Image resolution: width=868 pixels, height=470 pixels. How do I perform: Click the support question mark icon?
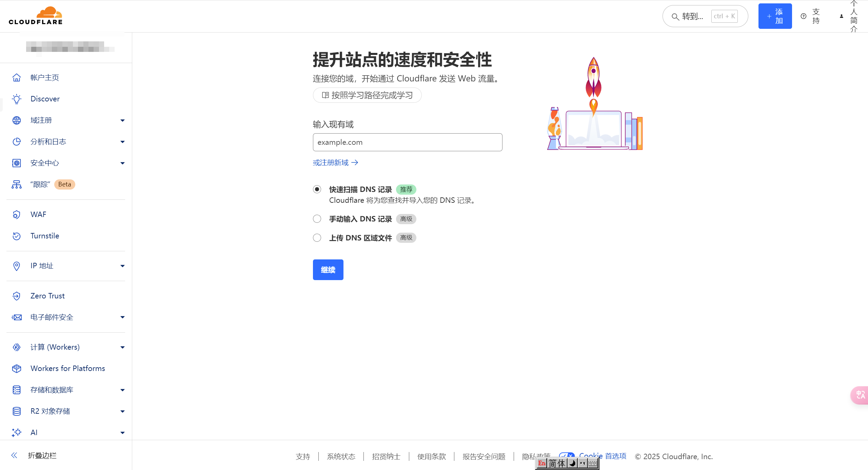803,16
